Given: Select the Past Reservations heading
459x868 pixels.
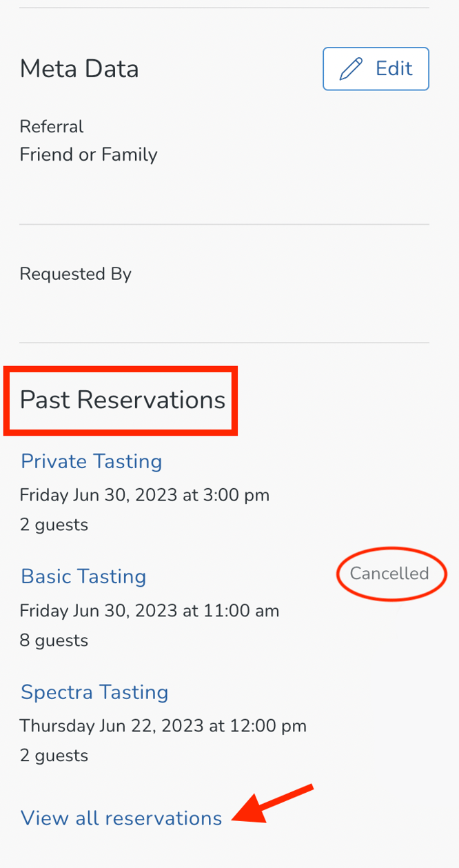Looking at the screenshot, I should pos(121,400).
